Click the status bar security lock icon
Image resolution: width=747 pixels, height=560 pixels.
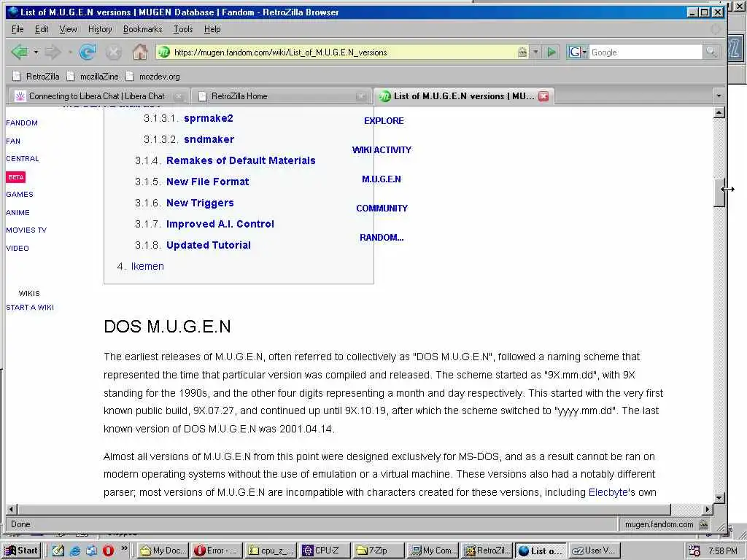tap(703, 524)
